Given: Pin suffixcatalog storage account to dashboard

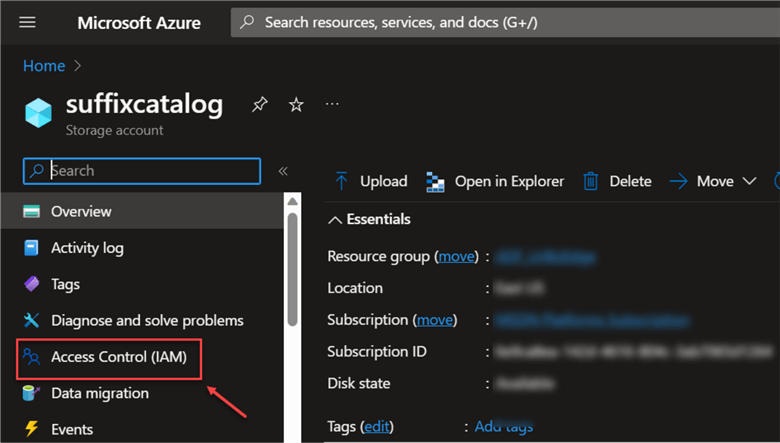Looking at the screenshot, I should pyautogui.click(x=259, y=104).
